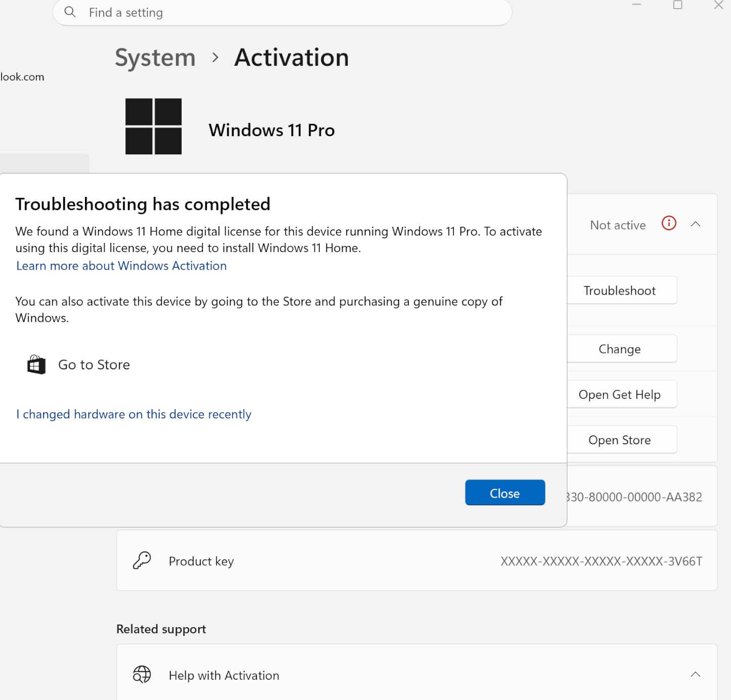Click Troubleshooting has completed heading

pyautogui.click(x=143, y=204)
